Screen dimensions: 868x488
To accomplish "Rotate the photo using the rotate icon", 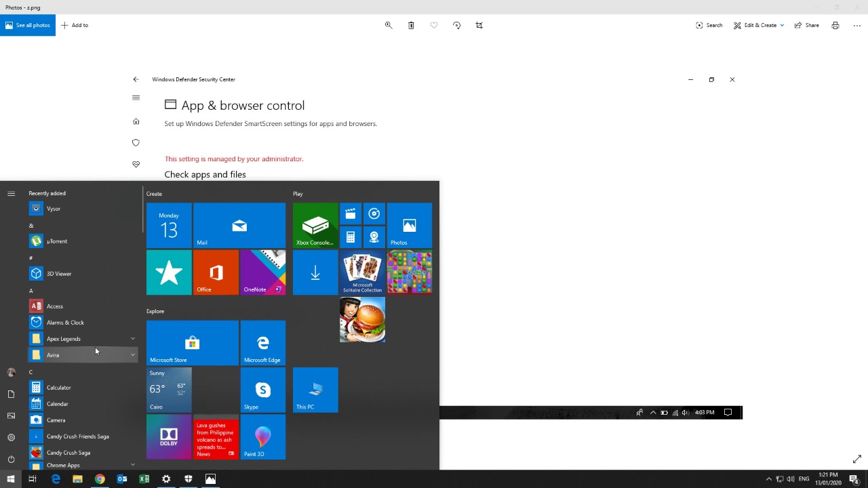I will [x=456, y=25].
